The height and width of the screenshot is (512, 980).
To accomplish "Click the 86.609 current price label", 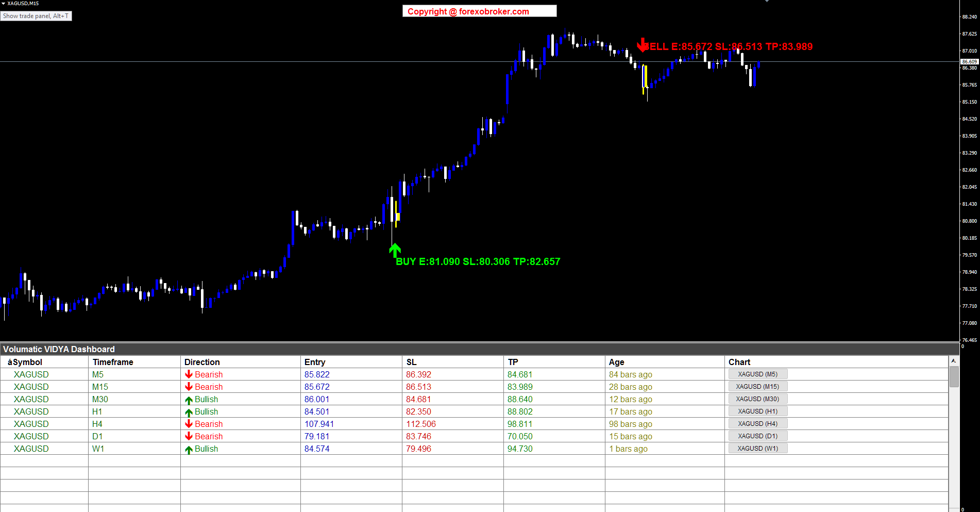I will pos(969,61).
